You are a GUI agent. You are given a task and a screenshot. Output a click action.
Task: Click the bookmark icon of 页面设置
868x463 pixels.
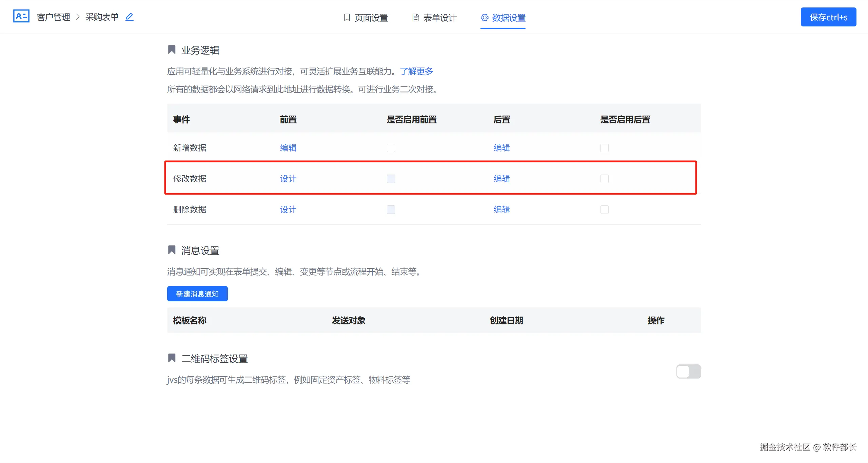tap(347, 17)
